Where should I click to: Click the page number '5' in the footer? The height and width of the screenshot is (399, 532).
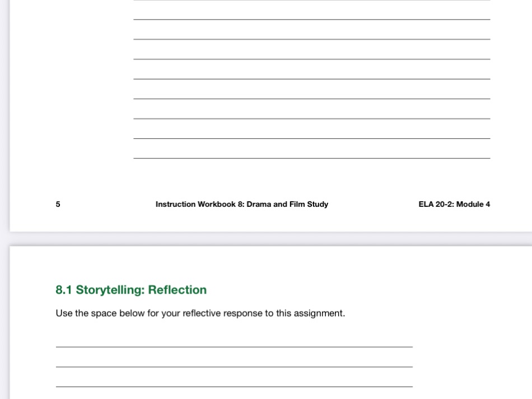click(x=58, y=204)
